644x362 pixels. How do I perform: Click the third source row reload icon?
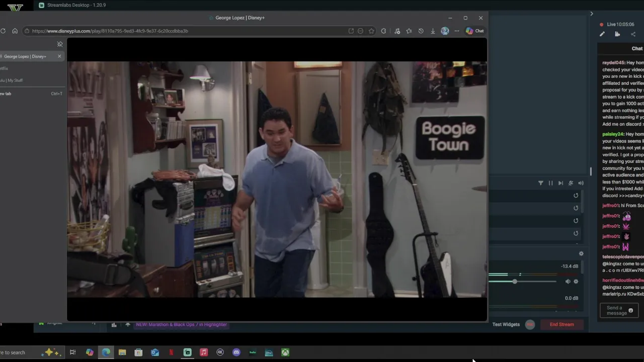point(576,221)
